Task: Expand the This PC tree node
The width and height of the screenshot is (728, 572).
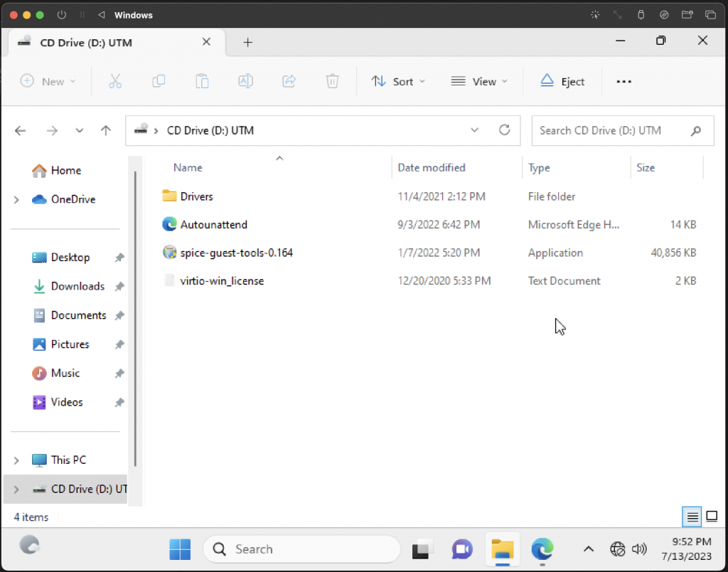Action: point(16,460)
